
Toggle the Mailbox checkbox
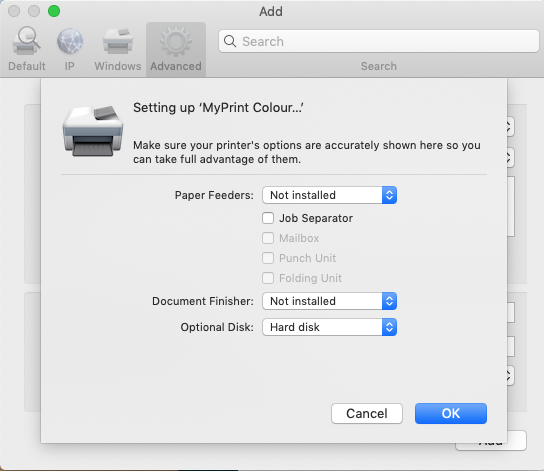[268, 238]
